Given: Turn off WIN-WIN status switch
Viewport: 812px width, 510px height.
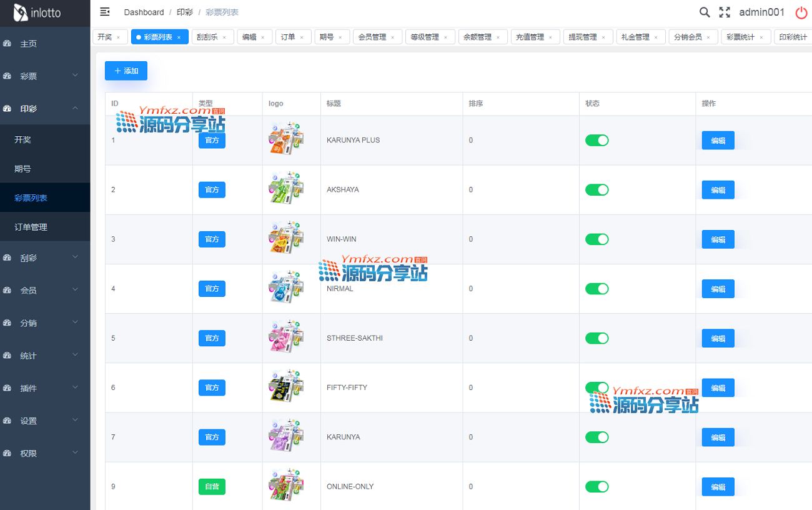Looking at the screenshot, I should [597, 239].
